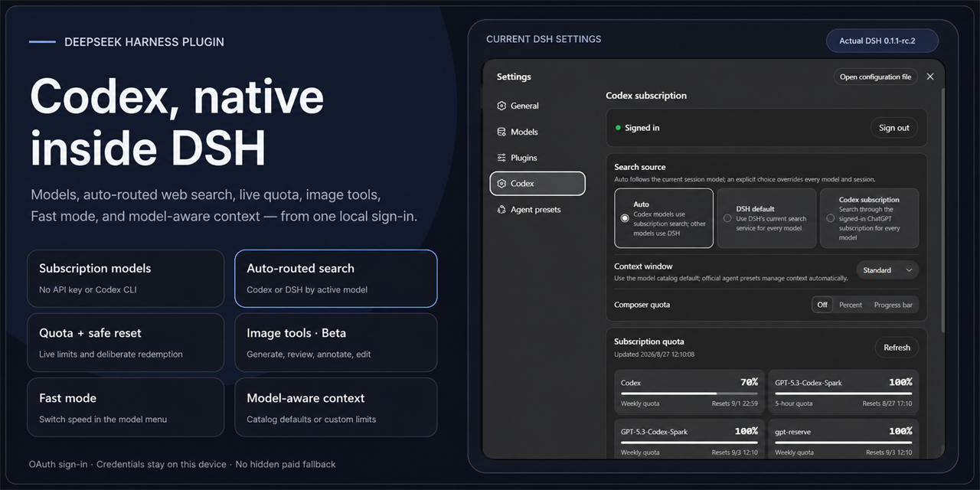Screen dimensions: 980x490
Task: Set Composer quota to Off
Action: tap(822, 305)
